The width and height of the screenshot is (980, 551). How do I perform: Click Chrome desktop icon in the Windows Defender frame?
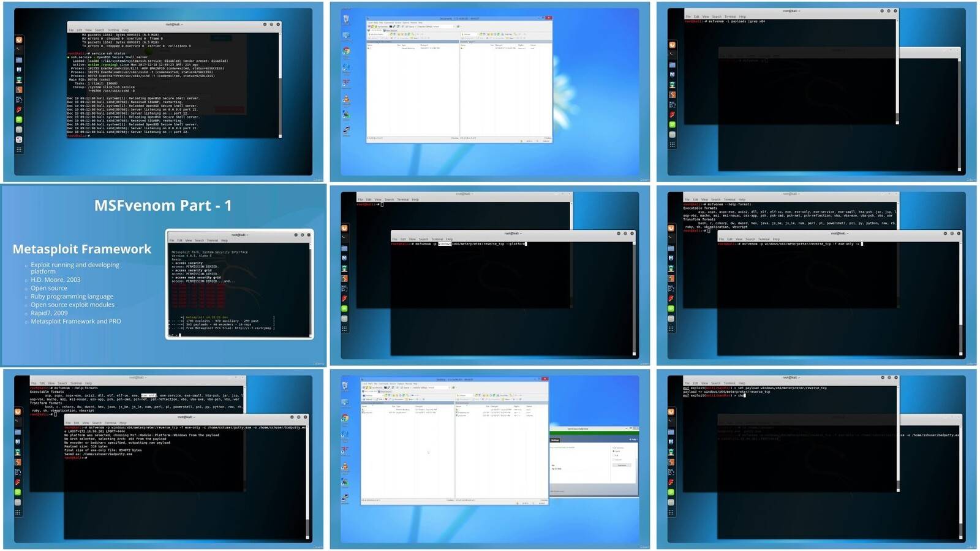coord(346,419)
